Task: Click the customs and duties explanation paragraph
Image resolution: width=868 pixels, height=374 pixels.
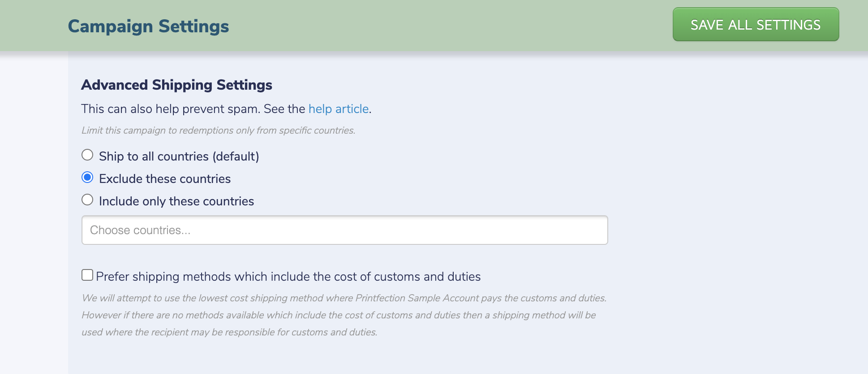Action: 345,315
